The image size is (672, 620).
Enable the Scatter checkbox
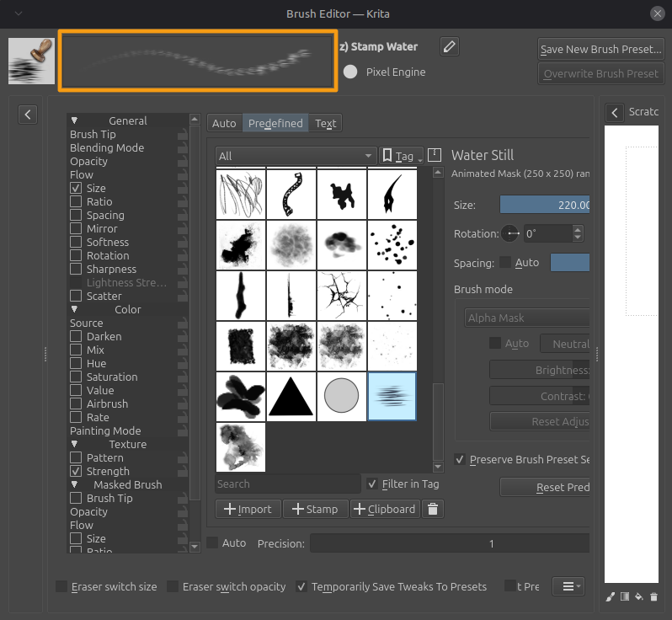click(76, 296)
